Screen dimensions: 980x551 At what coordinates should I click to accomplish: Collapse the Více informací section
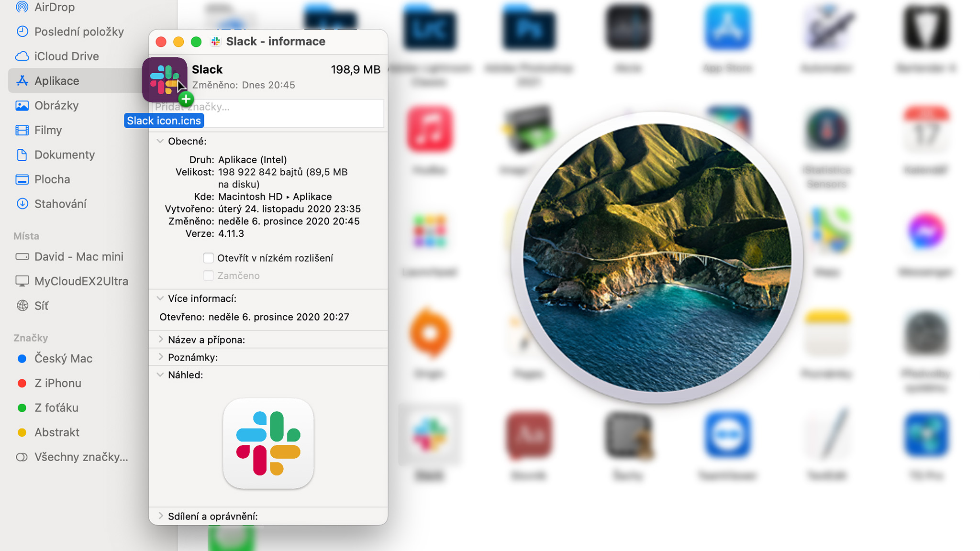(x=160, y=298)
